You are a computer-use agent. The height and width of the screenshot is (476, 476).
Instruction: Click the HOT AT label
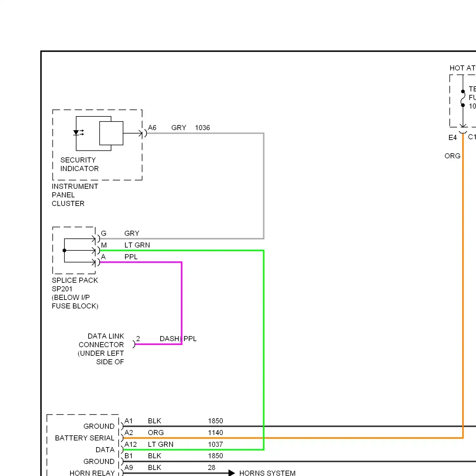point(462,68)
